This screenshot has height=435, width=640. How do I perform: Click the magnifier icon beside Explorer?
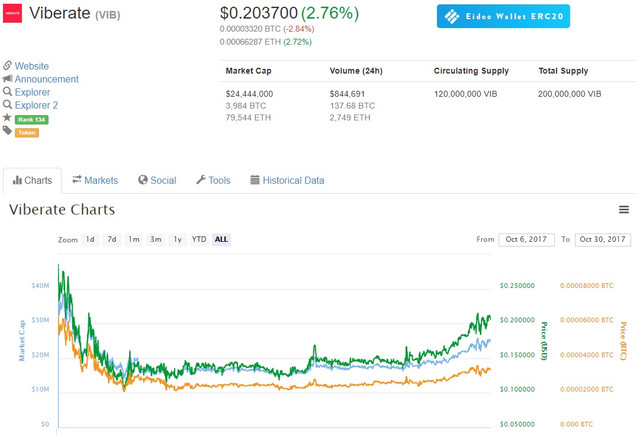click(7, 91)
